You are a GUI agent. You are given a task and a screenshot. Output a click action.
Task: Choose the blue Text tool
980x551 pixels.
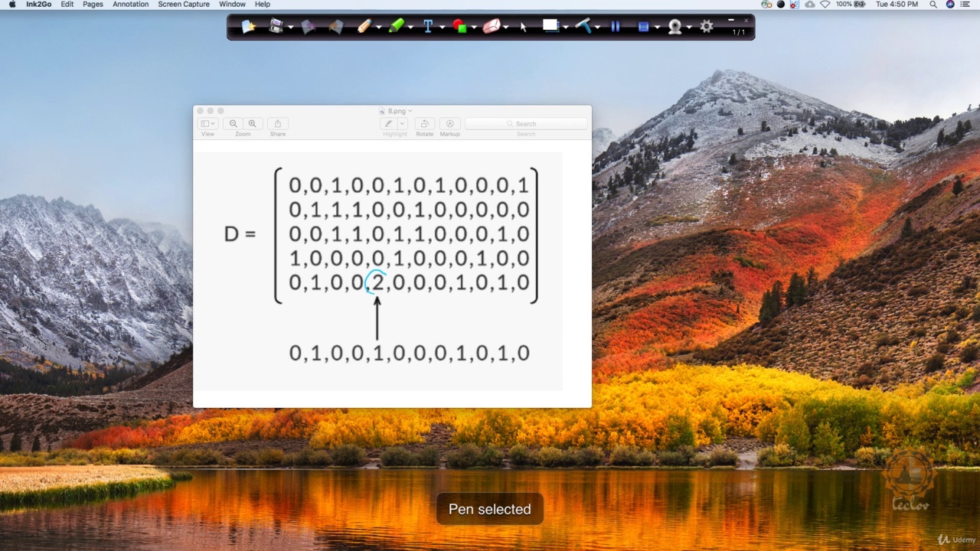(427, 27)
